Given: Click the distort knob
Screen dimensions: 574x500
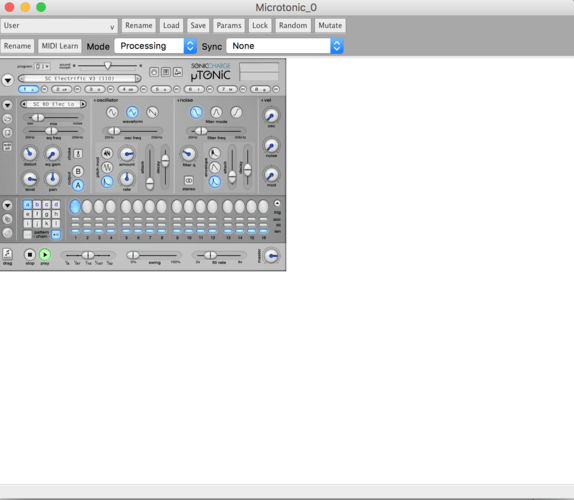Looking at the screenshot, I should coord(30,153).
